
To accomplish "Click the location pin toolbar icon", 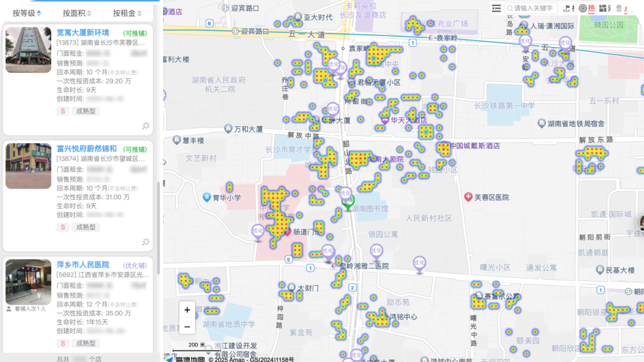I will coord(619,8).
